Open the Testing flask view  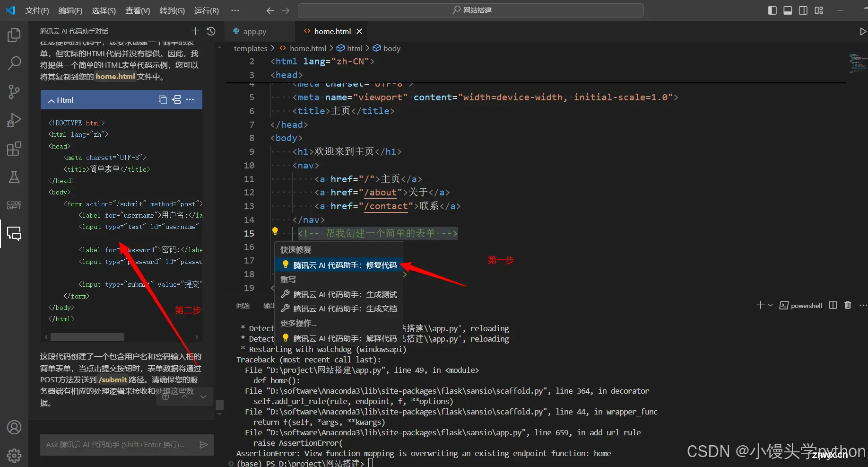14,177
